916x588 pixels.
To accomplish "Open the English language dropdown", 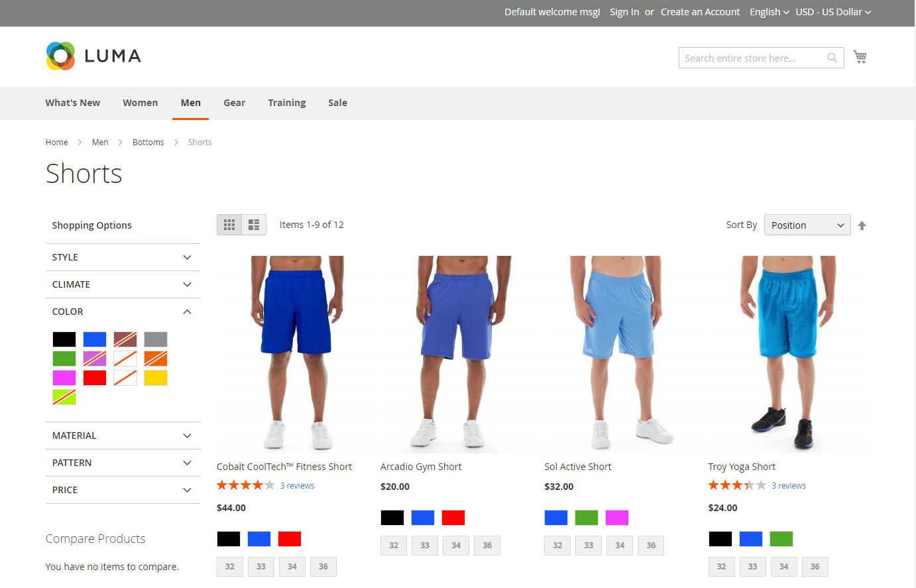I will pyautogui.click(x=770, y=12).
